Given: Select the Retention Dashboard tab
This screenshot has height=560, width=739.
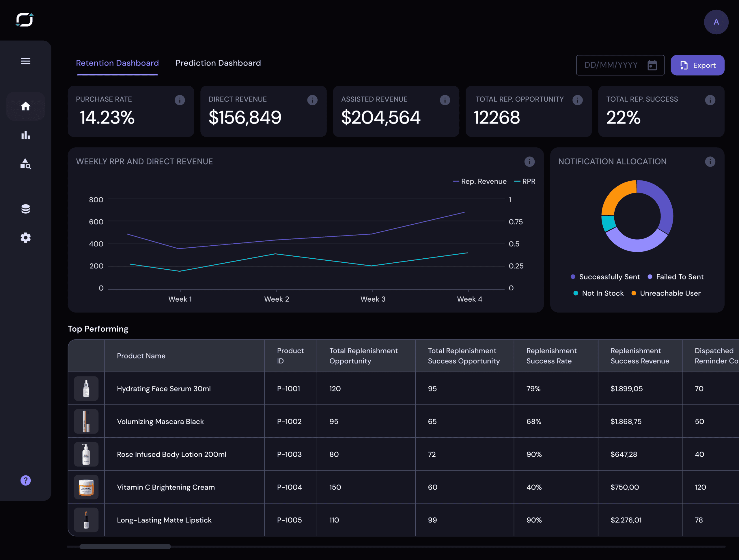Looking at the screenshot, I should [x=117, y=63].
